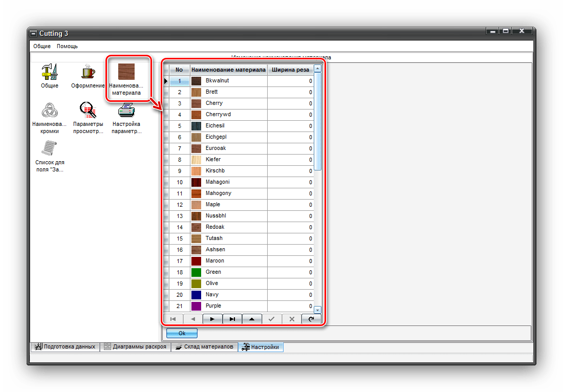Click the Kiefer color swatch
The image size is (563, 392).
click(x=196, y=160)
